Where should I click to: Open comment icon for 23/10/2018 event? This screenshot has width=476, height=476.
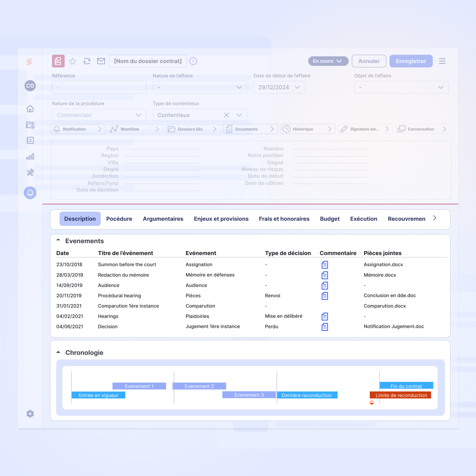point(325,265)
